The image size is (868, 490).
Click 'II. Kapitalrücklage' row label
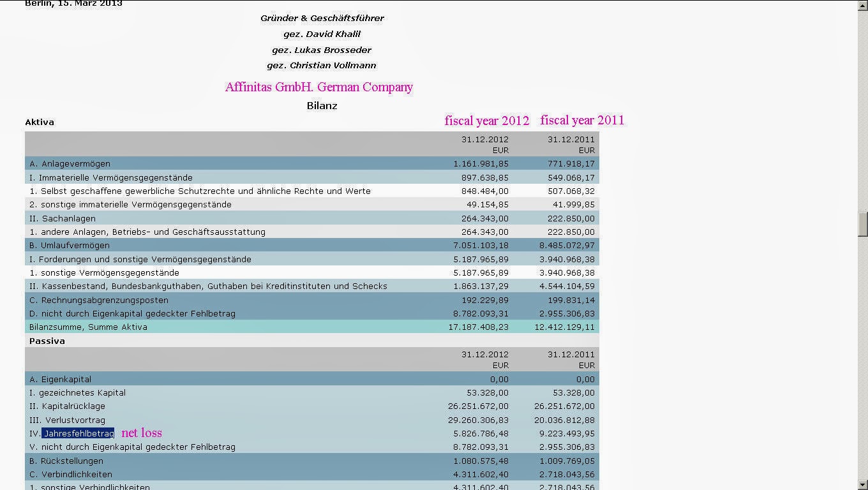point(67,406)
